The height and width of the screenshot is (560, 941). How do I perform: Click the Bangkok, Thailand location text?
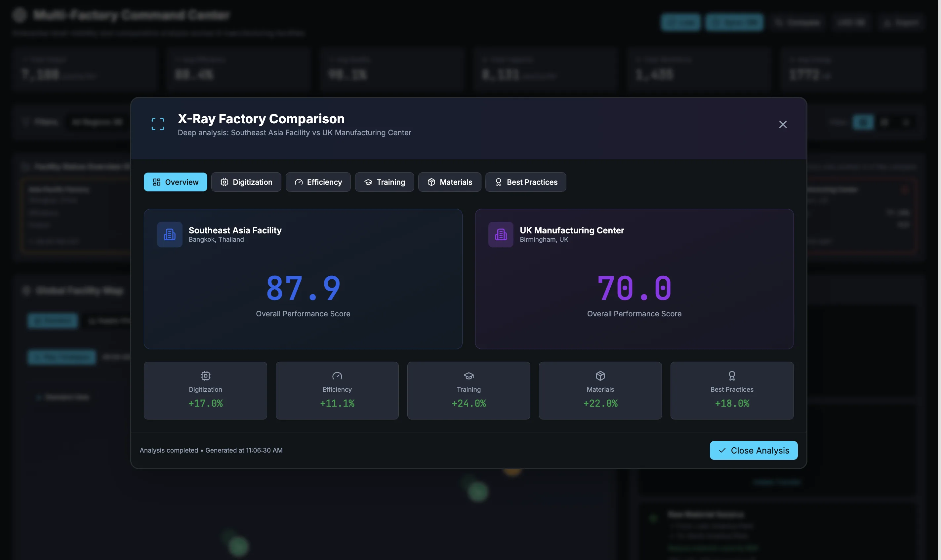[216, 240]
